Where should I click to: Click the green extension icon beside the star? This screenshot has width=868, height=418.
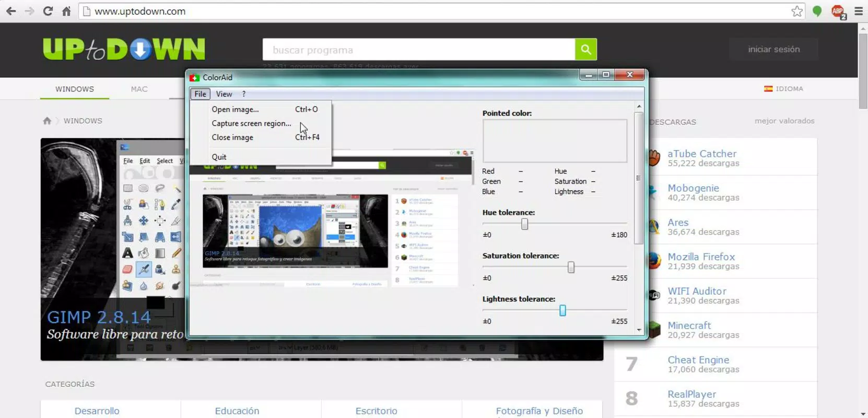817,11
